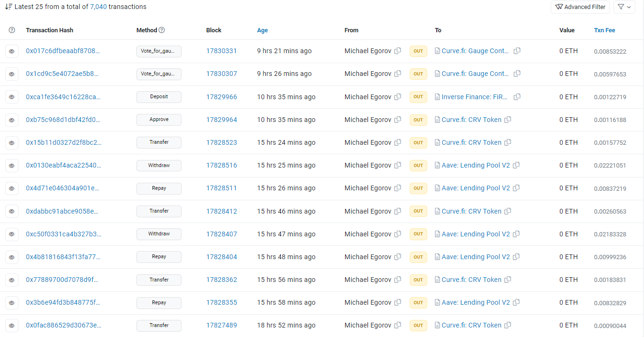Open block 17827489
The height and width of the screenshot is (337, 644).
pos(221,325)
